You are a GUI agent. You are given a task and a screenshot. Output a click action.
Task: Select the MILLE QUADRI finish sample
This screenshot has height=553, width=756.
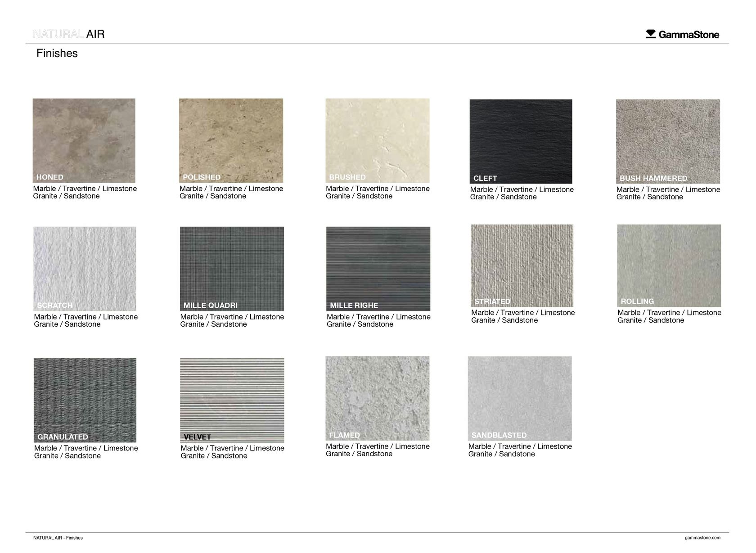(x=230, y=268)
